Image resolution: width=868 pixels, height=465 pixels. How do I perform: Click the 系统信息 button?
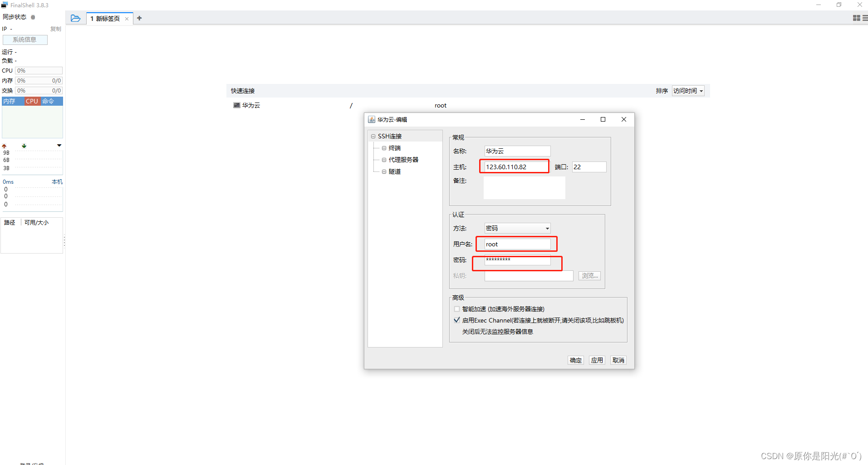(25, 39)
